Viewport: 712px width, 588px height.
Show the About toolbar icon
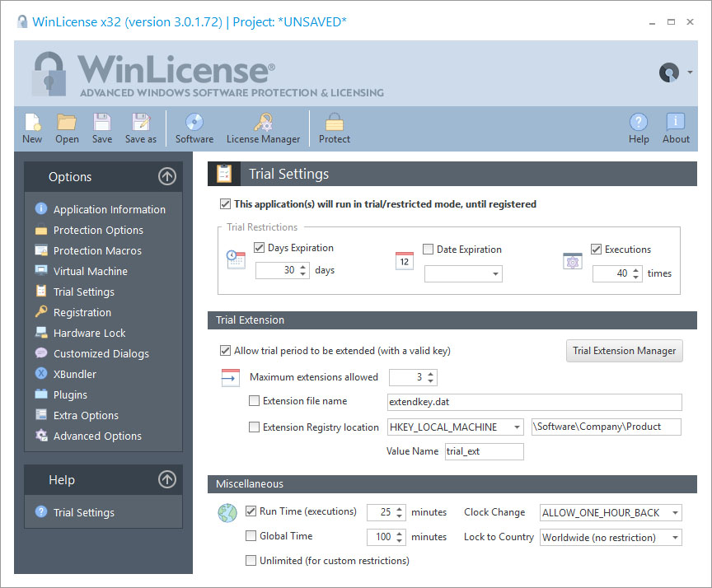tap(676, 123)
